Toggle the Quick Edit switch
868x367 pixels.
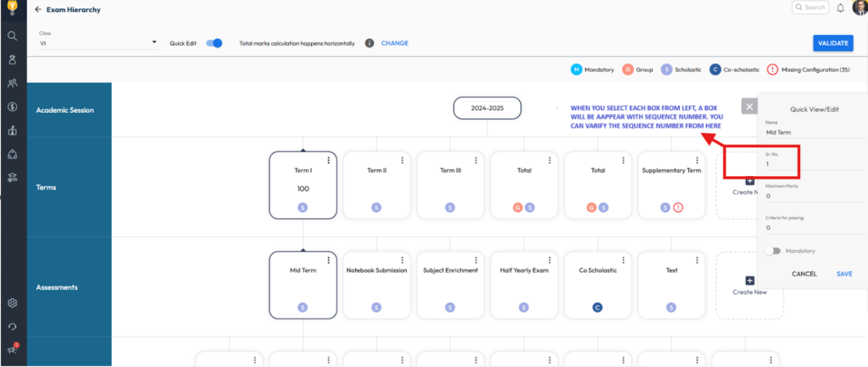coord(214,43)
